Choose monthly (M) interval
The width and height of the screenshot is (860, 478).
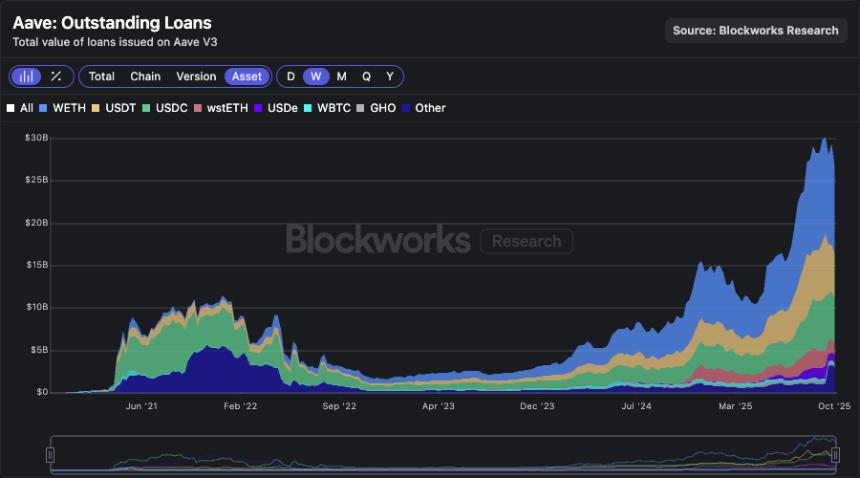[x=341, y=76]
